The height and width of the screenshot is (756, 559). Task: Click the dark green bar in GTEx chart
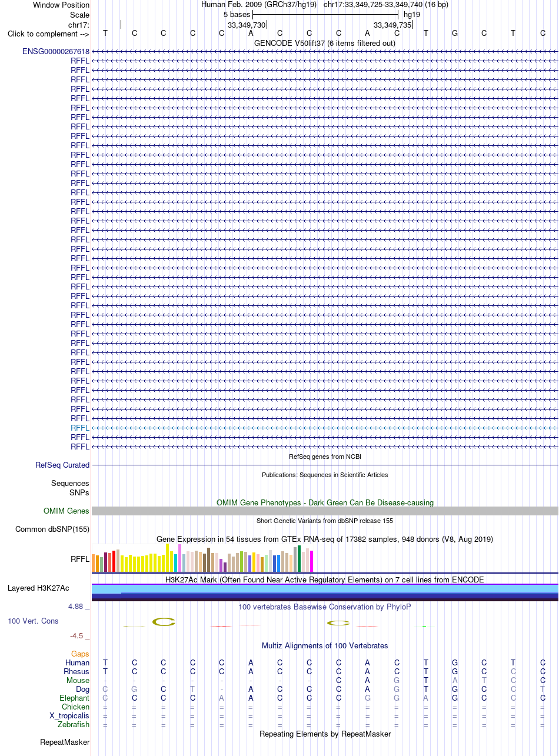[x=299, y=558]
